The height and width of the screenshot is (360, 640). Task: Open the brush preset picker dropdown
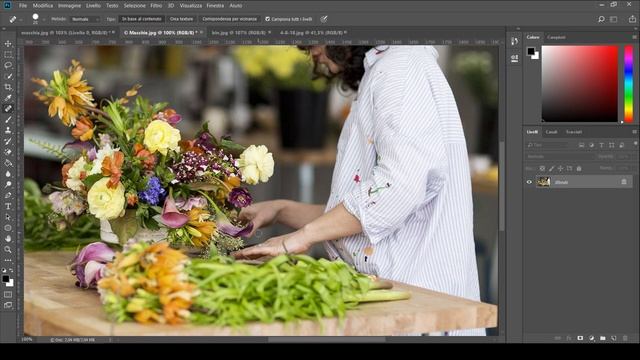pyautogui.click(x=44, y=19)
